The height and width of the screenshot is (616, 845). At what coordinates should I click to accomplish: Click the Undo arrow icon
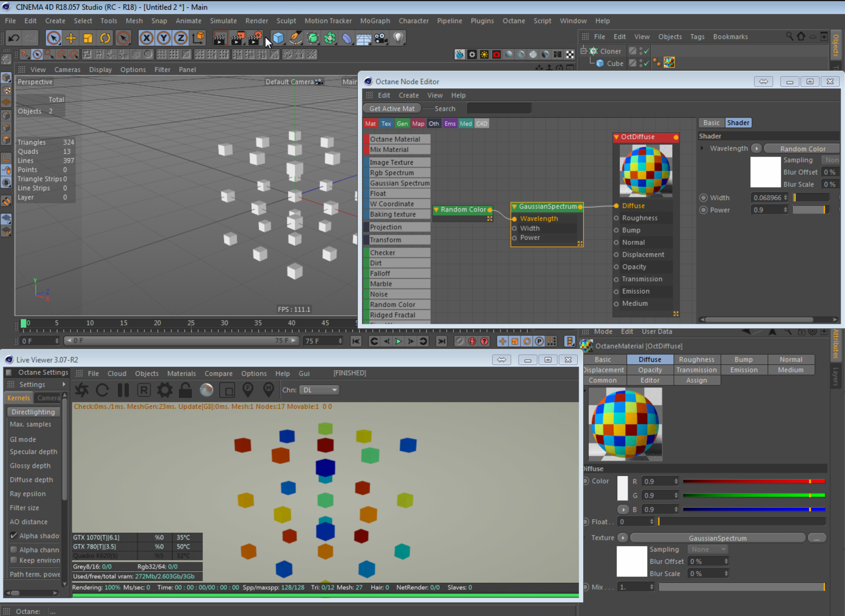tap(14, 38)
